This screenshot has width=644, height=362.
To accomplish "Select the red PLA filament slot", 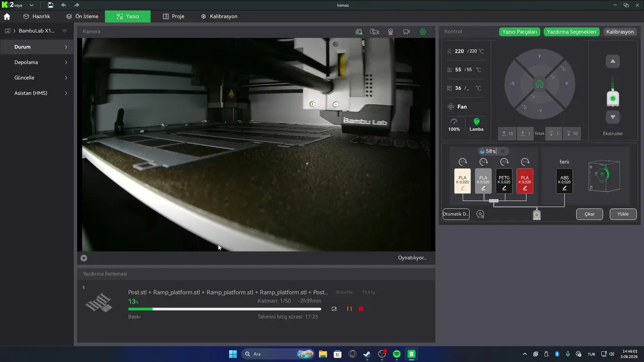I will pos(525,181).
